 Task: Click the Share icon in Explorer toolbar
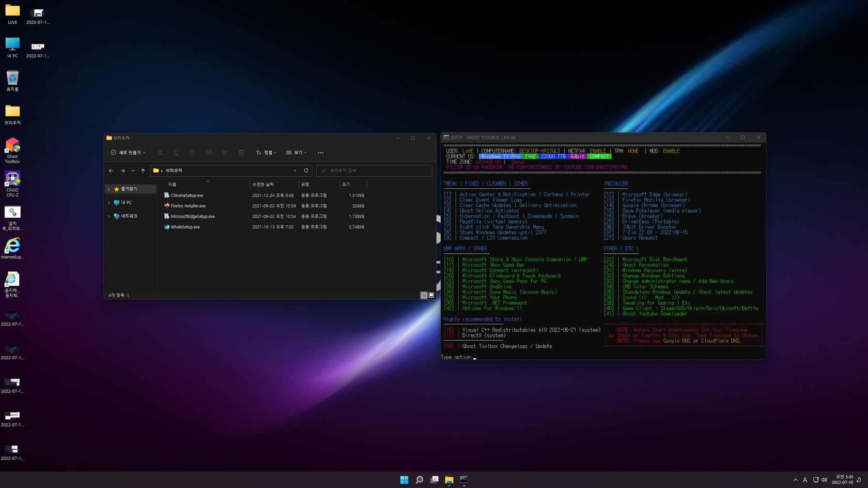pos(225,152)
